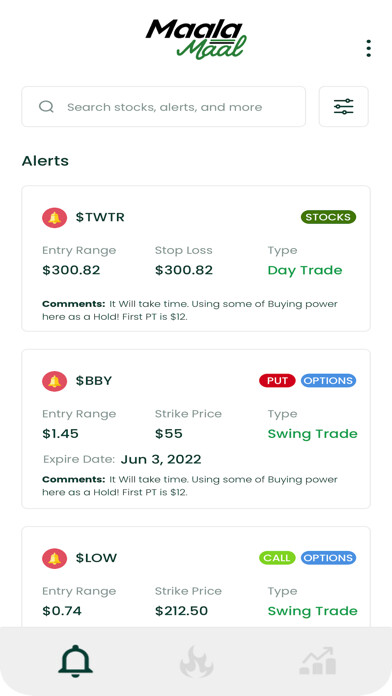The height and width of the screenshot is (696, 392).
Task: Select the OPTIONS tag on $LOW
Action: pos(329,558)
